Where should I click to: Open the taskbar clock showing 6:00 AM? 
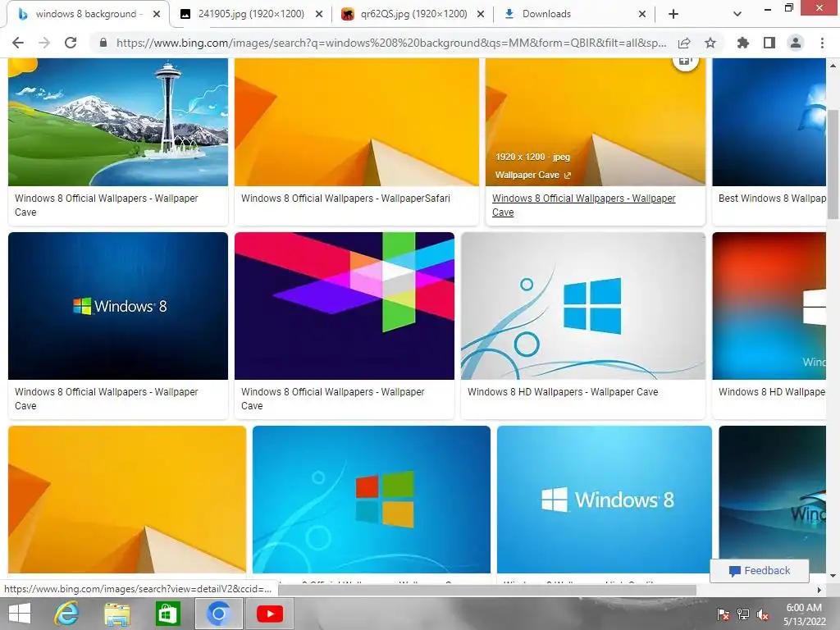click(x=804, y=614)
